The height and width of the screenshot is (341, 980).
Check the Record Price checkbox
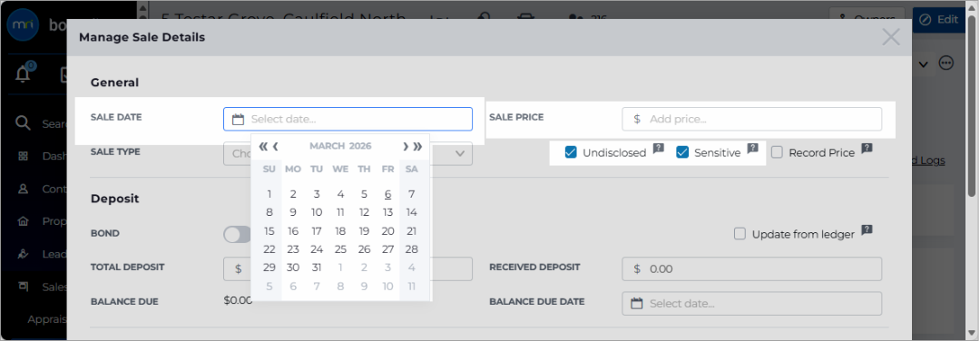coord(777,152)
